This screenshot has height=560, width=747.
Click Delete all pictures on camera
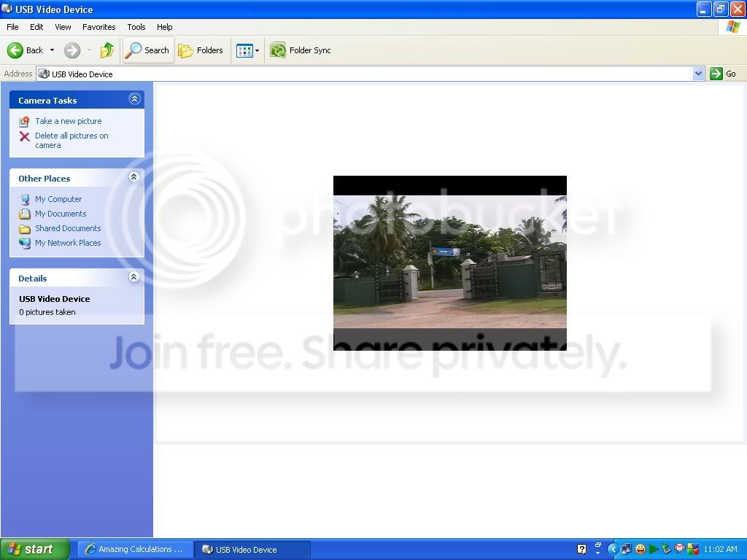click(71, 141)
